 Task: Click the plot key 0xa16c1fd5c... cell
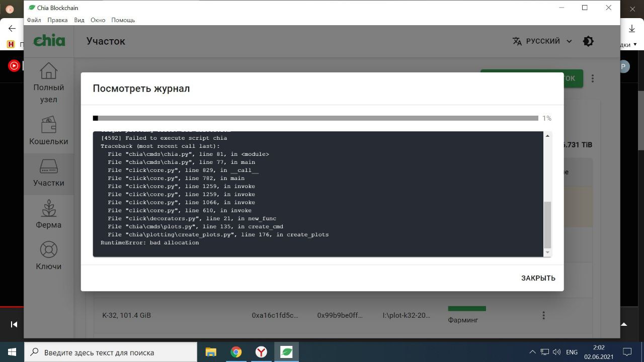pos(275,315)
